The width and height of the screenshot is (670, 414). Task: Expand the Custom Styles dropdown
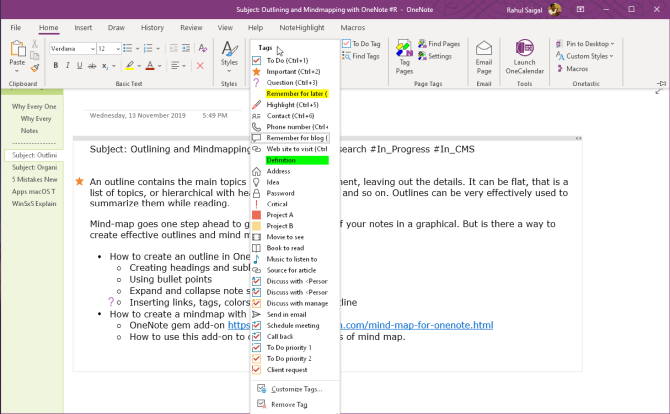(x=611, y=56)
